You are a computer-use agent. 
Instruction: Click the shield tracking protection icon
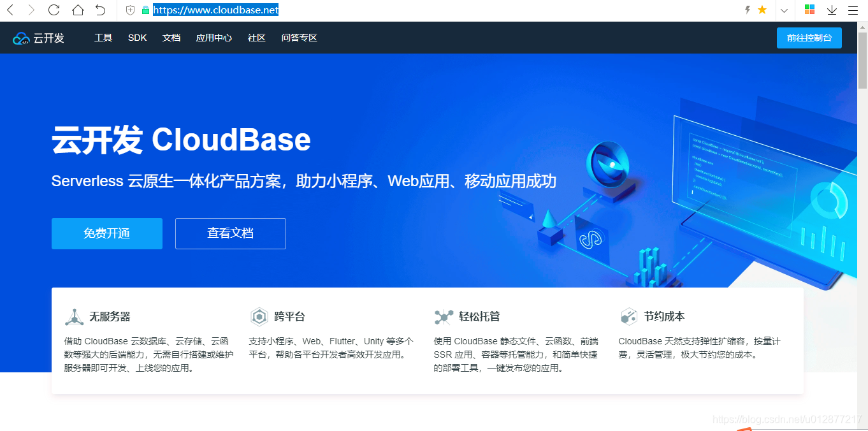pos(130,10)
